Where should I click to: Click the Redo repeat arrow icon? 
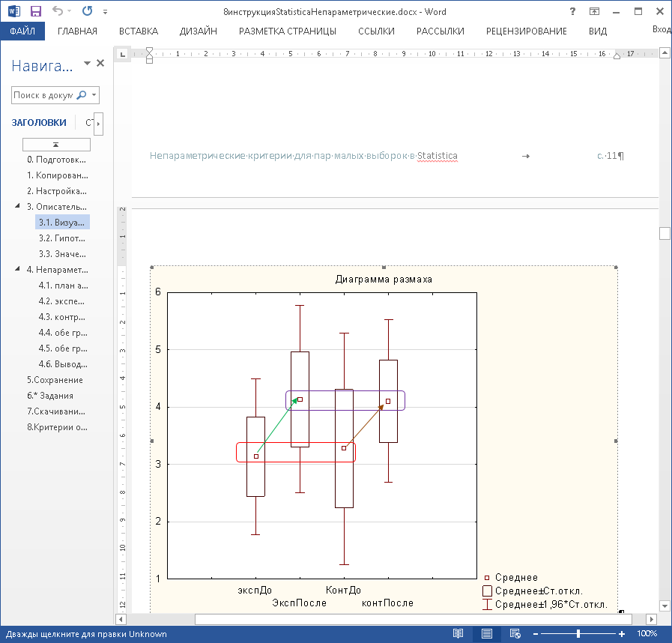[x=87, y=11]
